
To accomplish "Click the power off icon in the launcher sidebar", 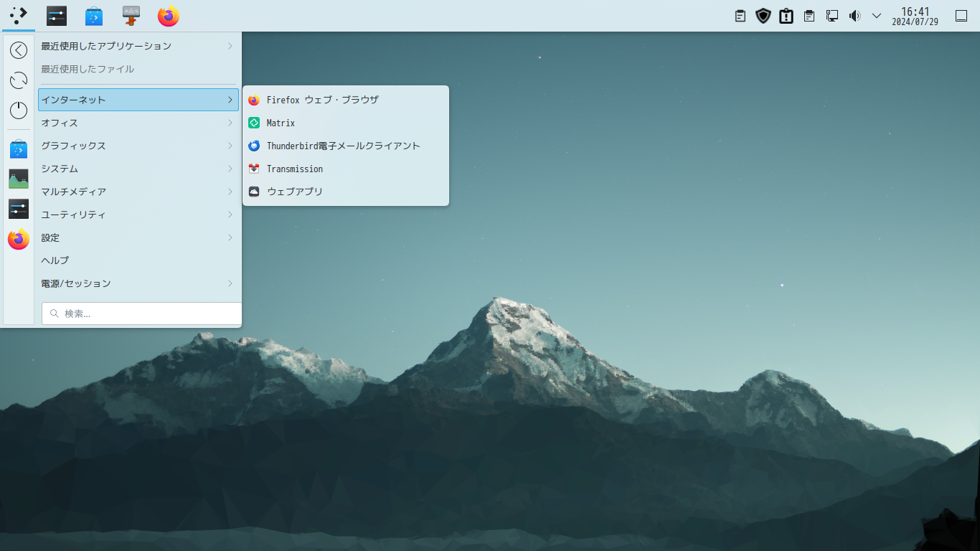I will click(19, 110).
